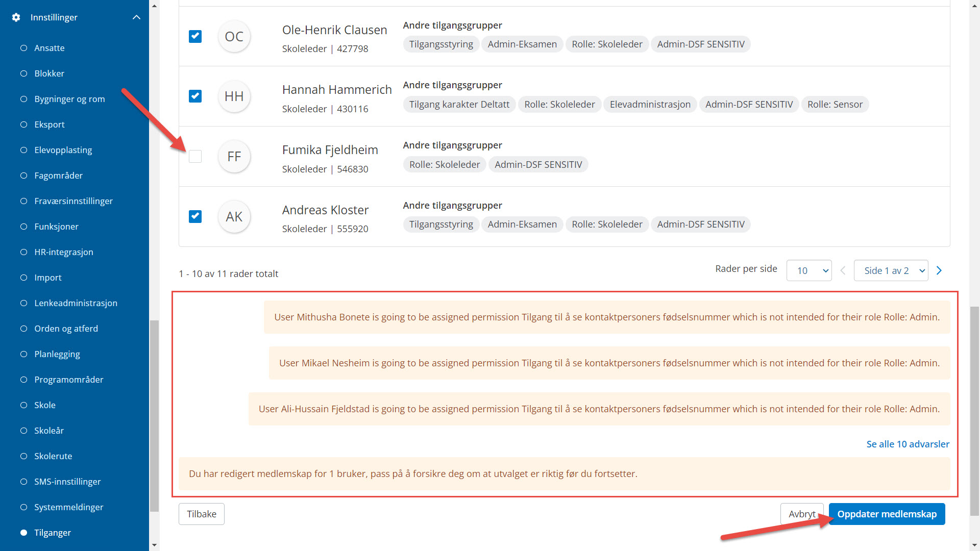Collapse the Innstillinger section chevron

click(x=136, y=17)
